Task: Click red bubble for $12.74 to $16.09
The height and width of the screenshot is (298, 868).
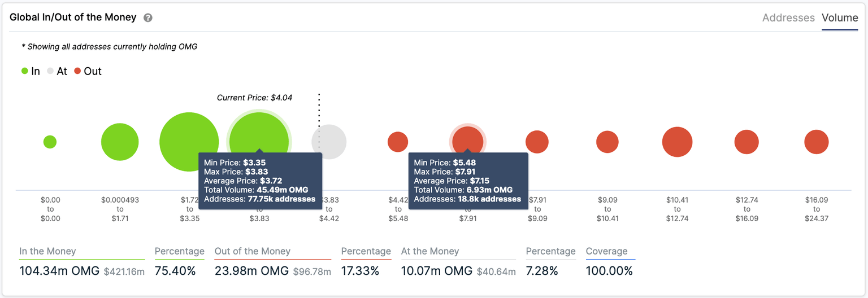Action: tap(747, 142)
